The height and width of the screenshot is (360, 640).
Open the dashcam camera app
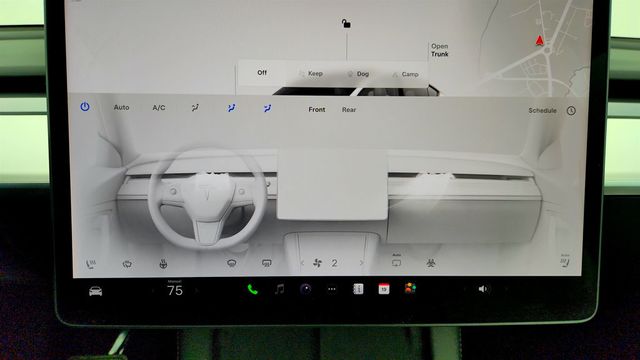point(305,289)
